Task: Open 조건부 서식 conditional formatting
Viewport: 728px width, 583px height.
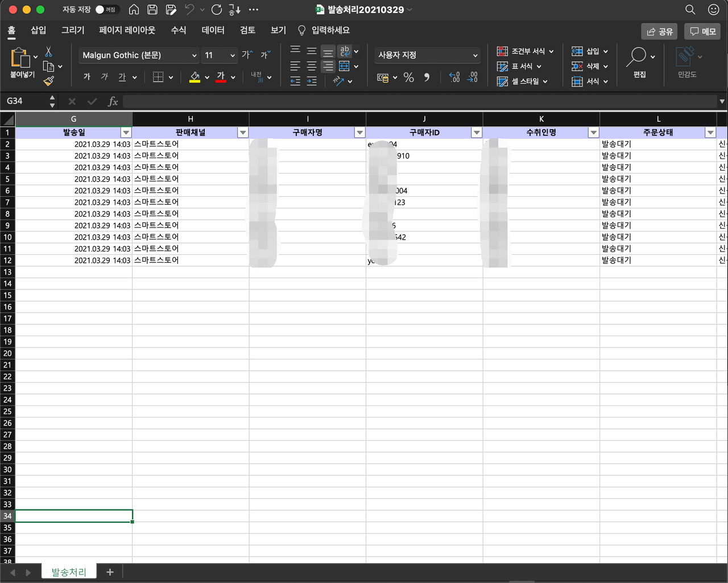Action: coord(523,51)
